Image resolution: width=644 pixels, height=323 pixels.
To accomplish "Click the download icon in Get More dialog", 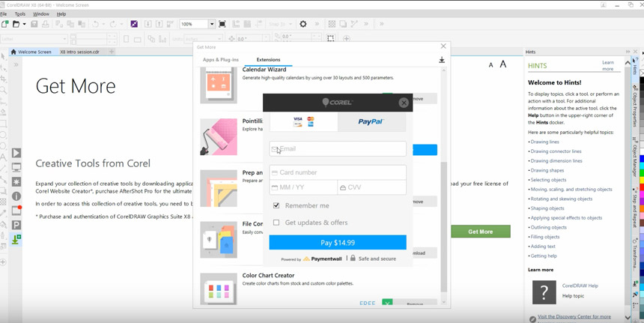I will tap(442, 60).
